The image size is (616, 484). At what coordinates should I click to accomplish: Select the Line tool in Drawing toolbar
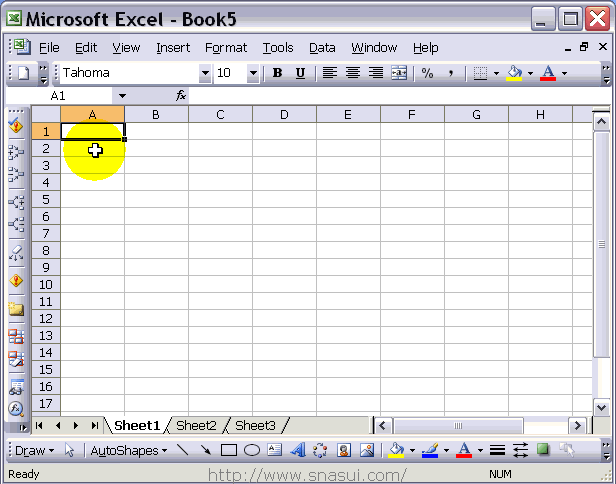pos(183,450)
